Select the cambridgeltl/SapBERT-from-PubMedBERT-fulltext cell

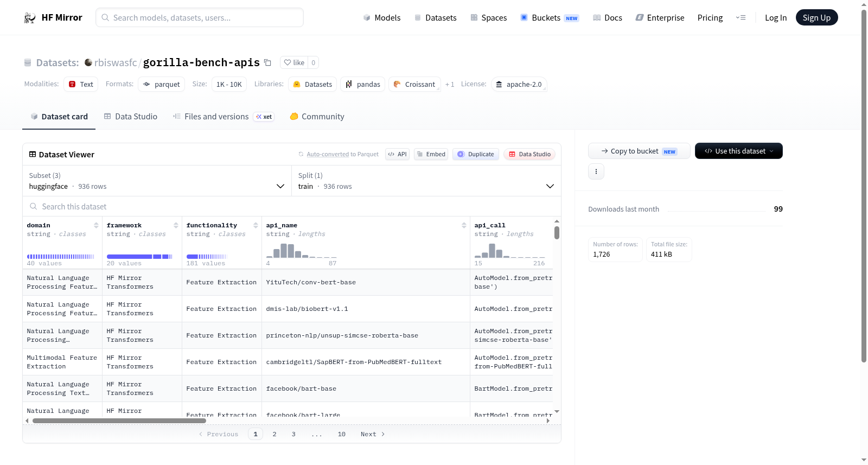366,362
